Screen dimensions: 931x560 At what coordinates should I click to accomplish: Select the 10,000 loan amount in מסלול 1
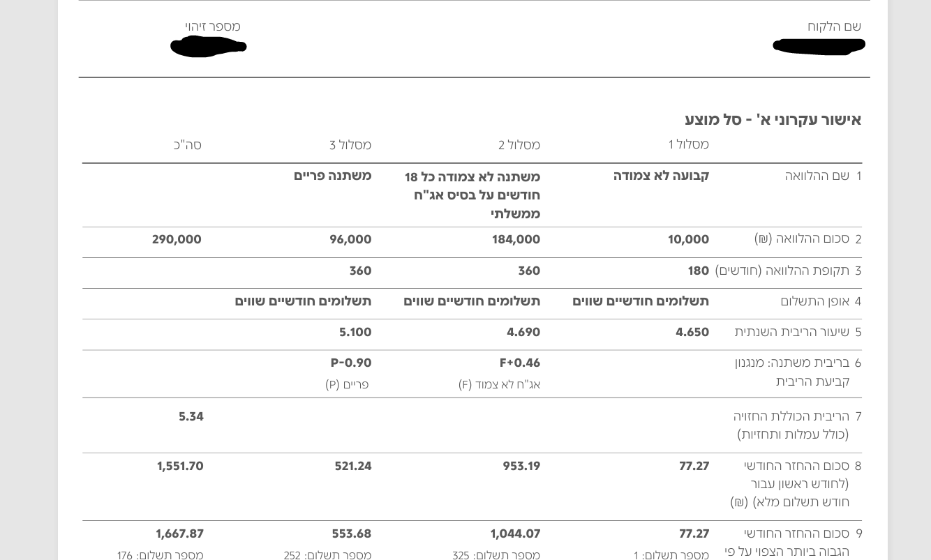pos(688,239)
